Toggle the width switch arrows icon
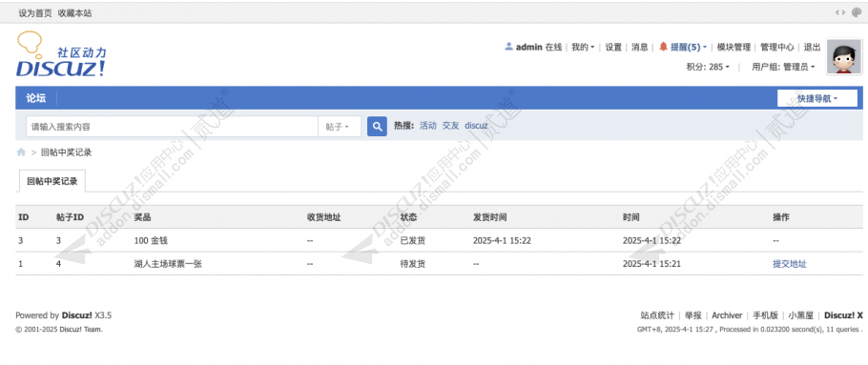Viewport: 868px width, 365px height. point(839,13)
